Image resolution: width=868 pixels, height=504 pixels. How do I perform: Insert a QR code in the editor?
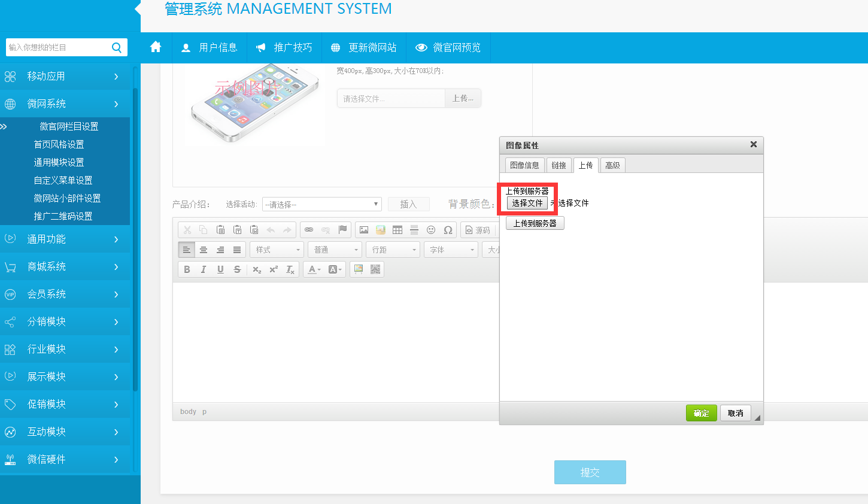tap(375, 269)
